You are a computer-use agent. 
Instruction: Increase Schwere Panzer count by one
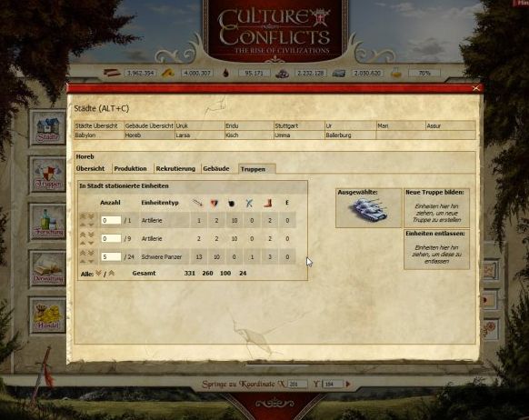83,261
